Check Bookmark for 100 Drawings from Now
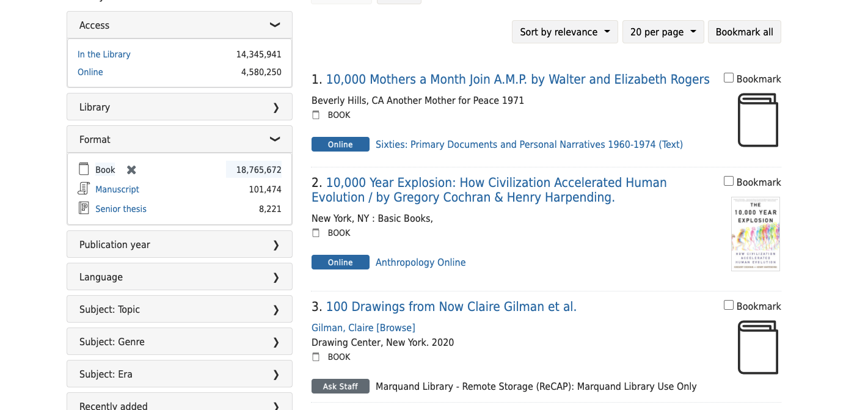 (x=729, y=305)
